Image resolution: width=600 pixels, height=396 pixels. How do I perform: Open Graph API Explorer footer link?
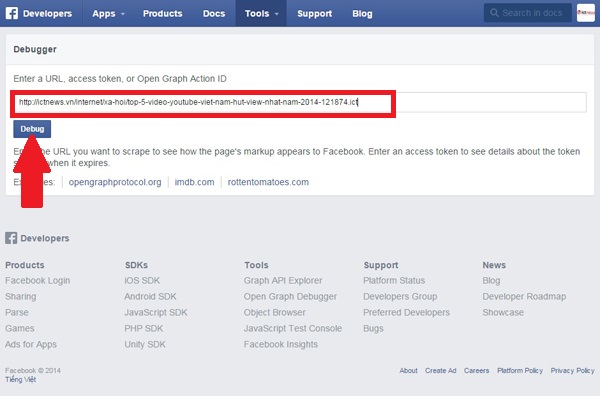[x=283, y=280]
